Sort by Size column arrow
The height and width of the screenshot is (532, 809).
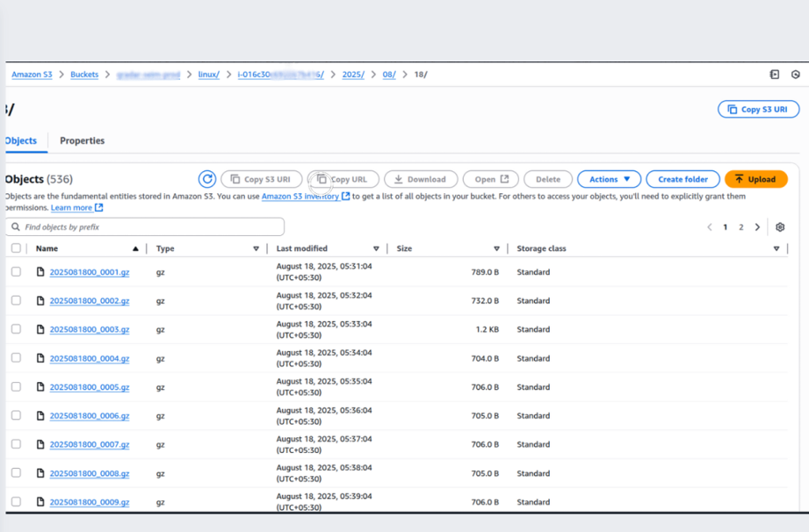(x=496, y=248)
